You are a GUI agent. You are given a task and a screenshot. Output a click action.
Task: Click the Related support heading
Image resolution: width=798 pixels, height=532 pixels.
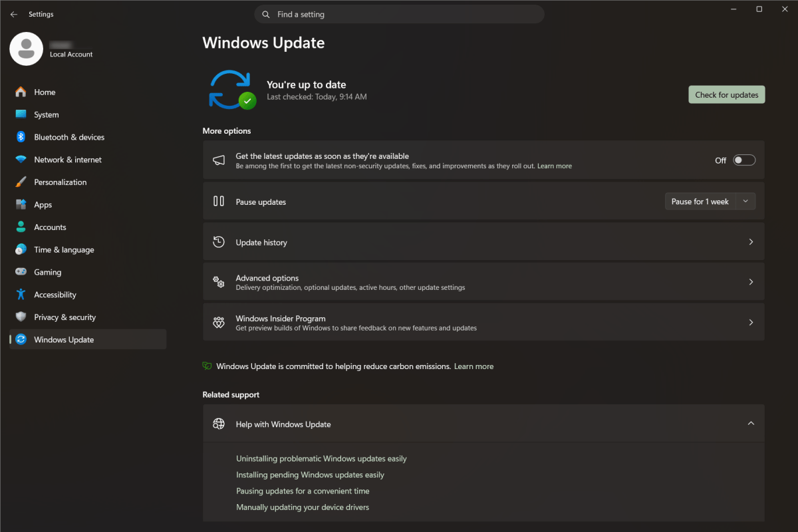(x=231, y=394)
